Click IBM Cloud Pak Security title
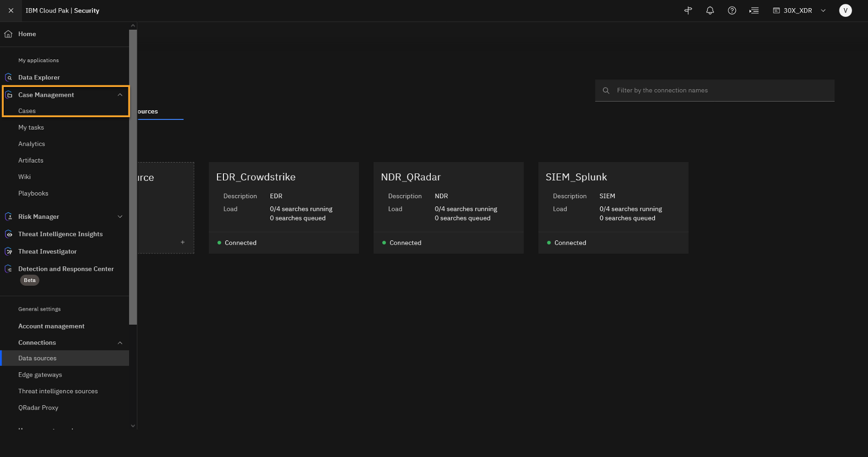 pyautogui.click(x=63, y=10)
